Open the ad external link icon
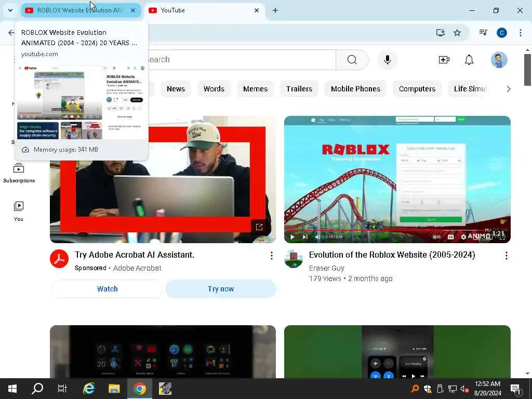The image size is (532, 399). tap(259, 227)
